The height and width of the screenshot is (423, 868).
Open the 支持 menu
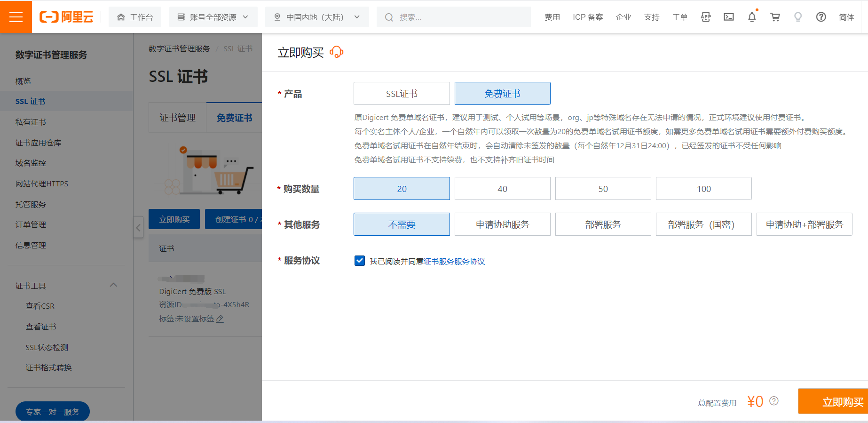tap(652, 17)
